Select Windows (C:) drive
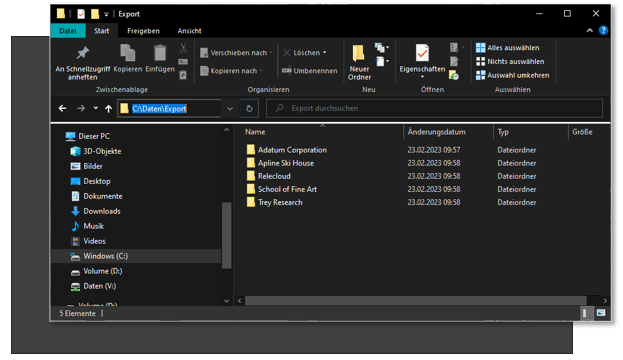This screenshot has width=623, height=360. tap(136, 256)
